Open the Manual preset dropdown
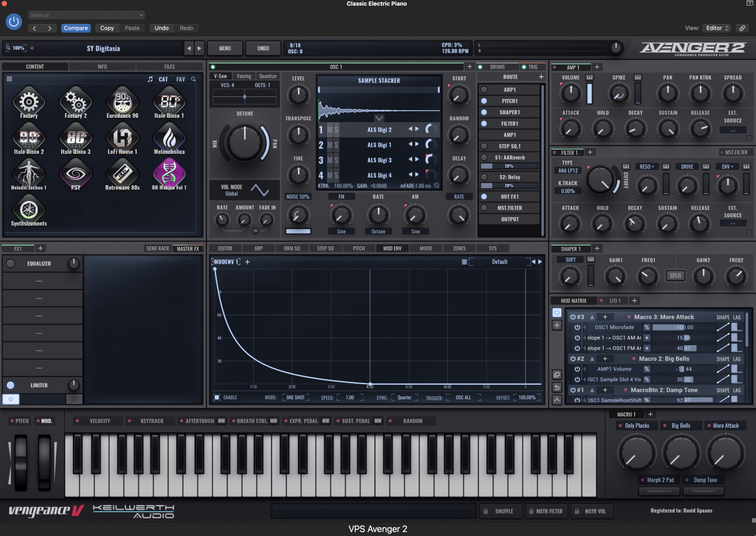Viewport: 756px width, 536px height. point(86,15)
